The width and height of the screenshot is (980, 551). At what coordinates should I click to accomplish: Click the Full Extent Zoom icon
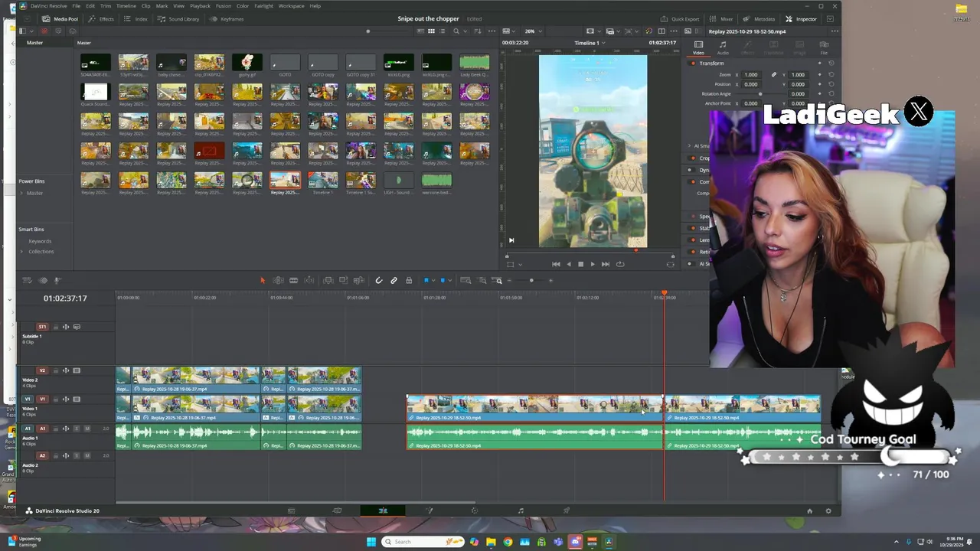point(465,281)
